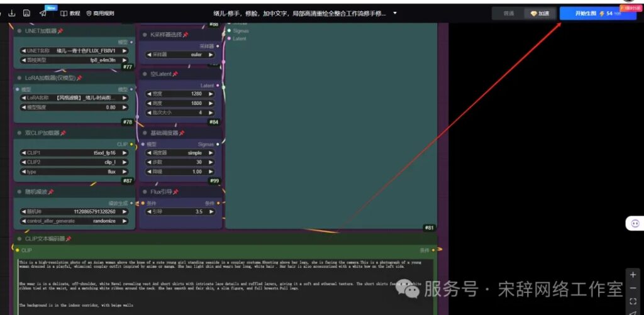Click the #77 badge on UNET加载器 node
The height and width of the screenshot is (315, 644).
coord(127,67)
